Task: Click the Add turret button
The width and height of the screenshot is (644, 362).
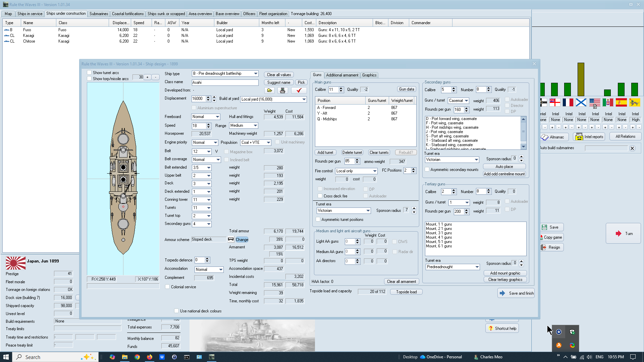Action: click(325, 153)
